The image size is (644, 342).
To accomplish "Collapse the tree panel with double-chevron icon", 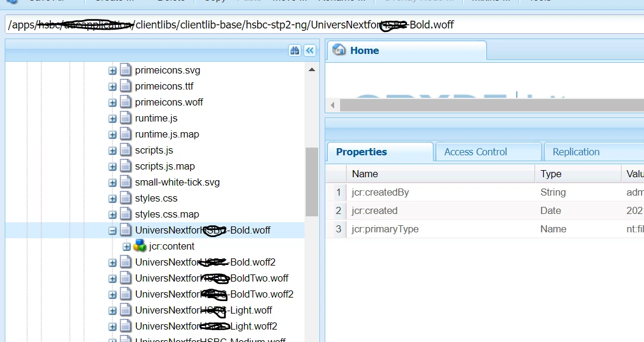I will click(x=310, y=50).
